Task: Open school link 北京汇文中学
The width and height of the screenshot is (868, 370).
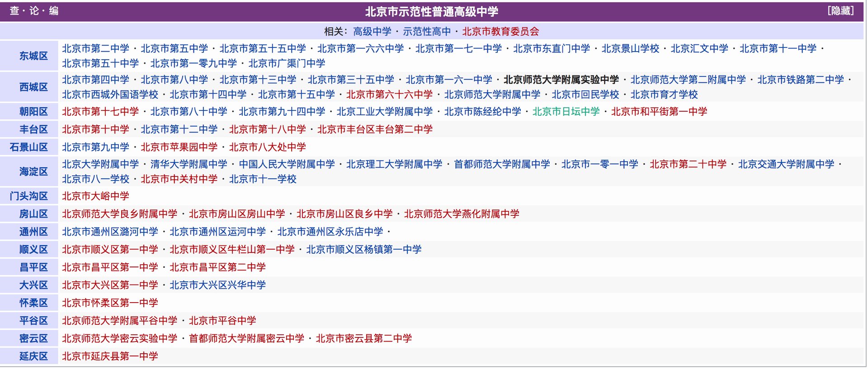Action: tap(699, 48)
